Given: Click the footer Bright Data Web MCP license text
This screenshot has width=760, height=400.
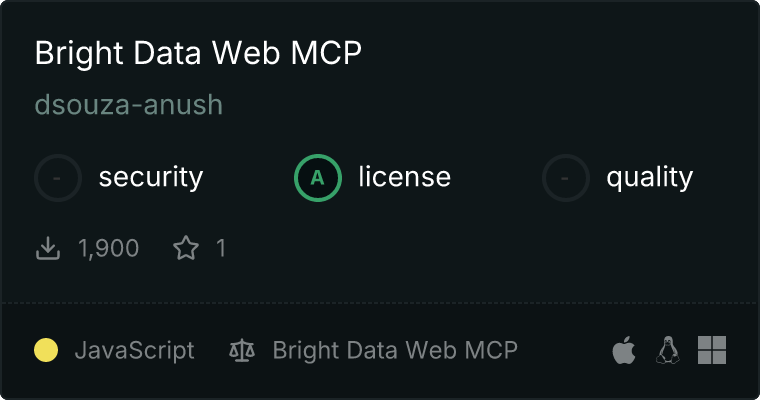Looking at the screenshot, I should coord(395,350).
